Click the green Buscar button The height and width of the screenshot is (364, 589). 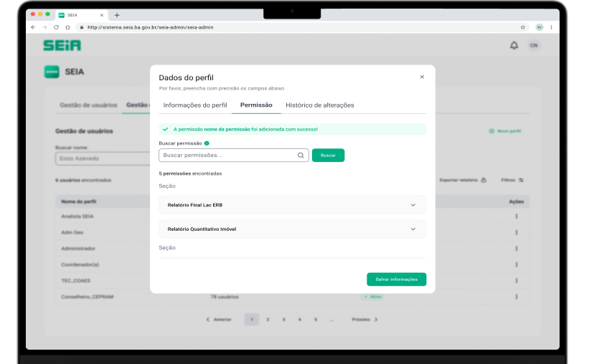tap(328, 155)
